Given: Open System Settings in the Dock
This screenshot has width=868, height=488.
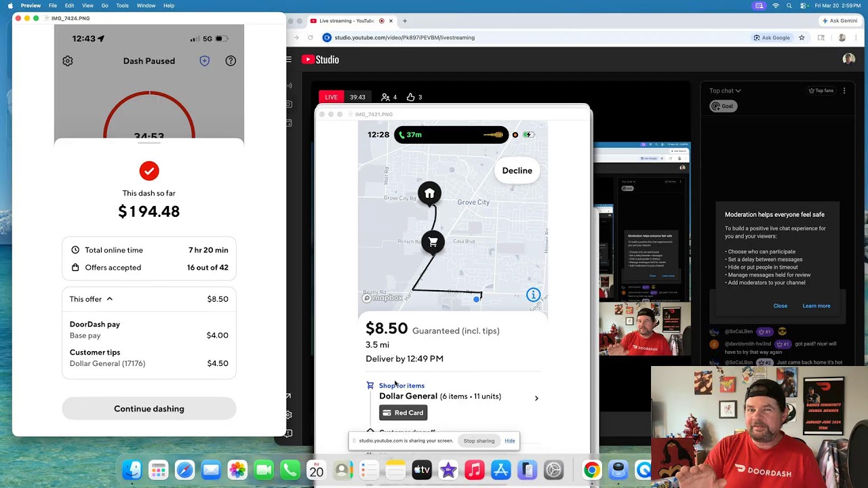Looking at the screenshot, I should [x=554, y=470].
